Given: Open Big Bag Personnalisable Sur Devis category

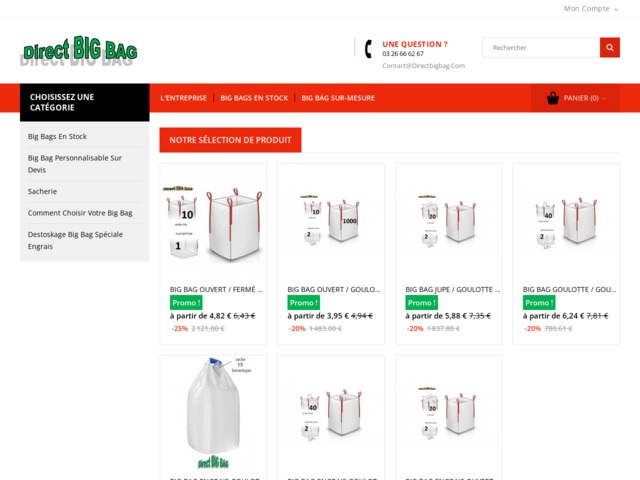Looking at the screenshot, I should [75, 164].
